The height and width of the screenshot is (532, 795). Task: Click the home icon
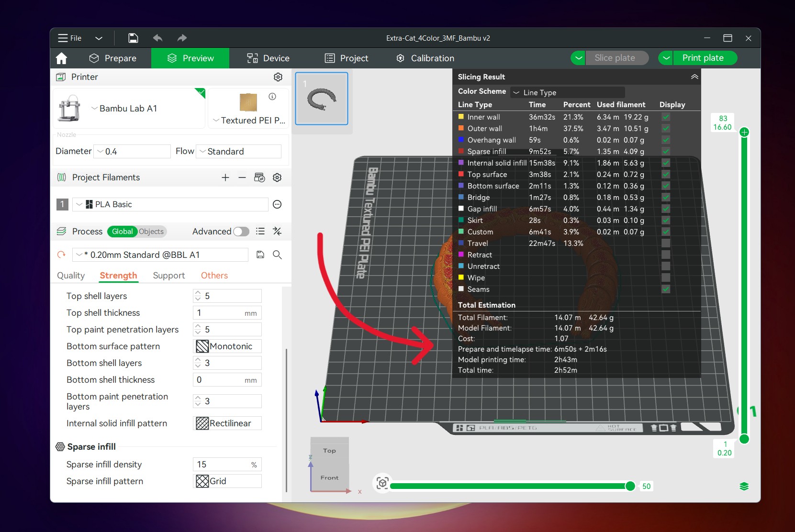pos(61,58)
